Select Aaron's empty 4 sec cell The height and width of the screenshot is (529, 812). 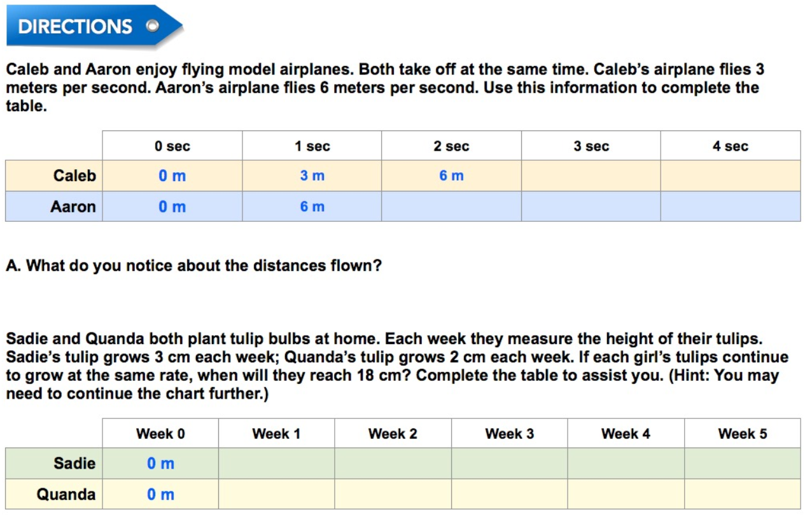[730, 207]
